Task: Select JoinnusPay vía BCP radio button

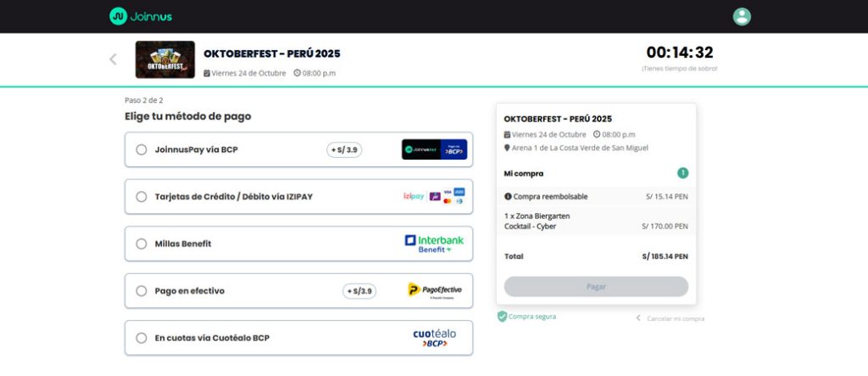Action: click(142, 149)
